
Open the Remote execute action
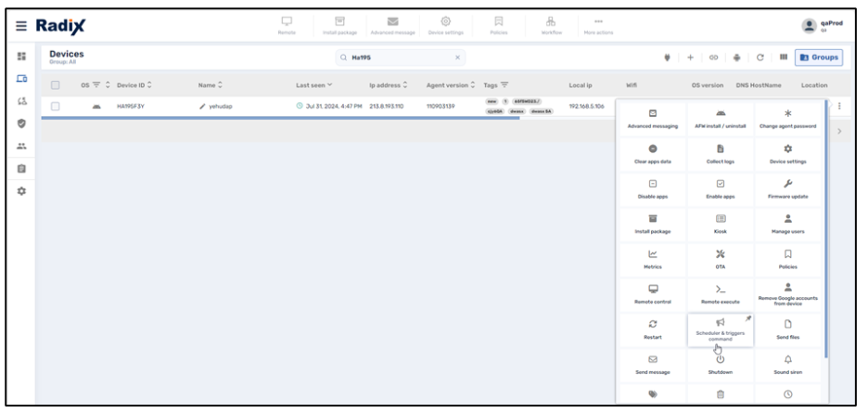[721, 293]
